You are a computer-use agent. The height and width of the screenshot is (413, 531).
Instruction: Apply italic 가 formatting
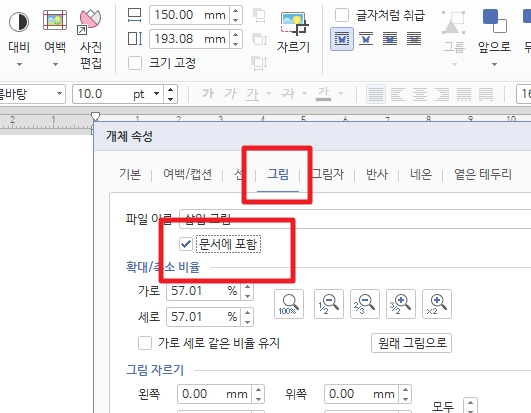point(230,93)
